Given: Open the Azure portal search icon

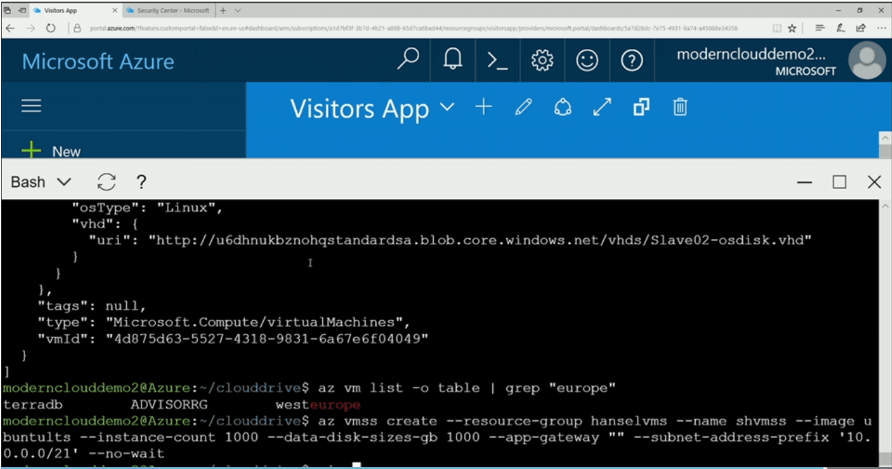Looking at the screenshot, I should pos(408,59).
